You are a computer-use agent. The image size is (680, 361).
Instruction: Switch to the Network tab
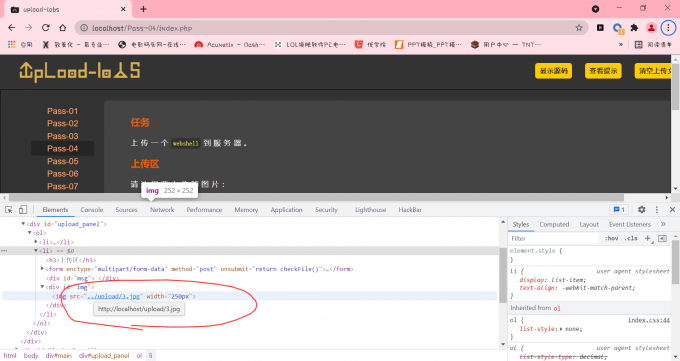coord(162,210)
